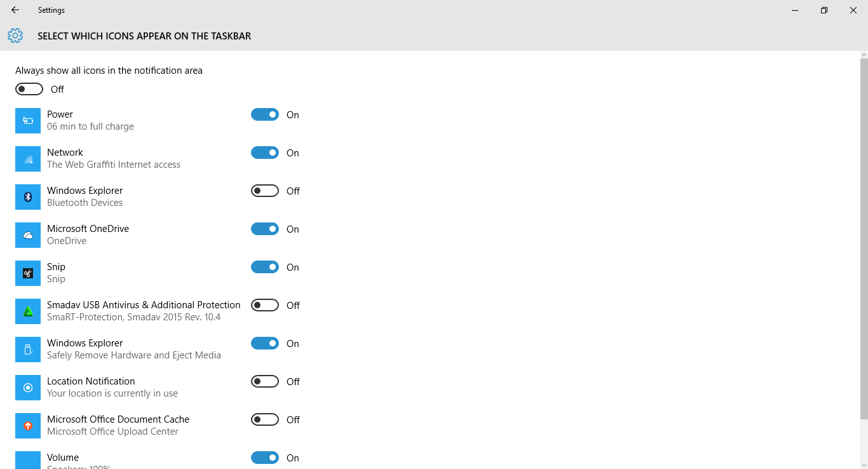Click the Settings gear icon in header
This screenshot has width=868, height=469.
tap(15, 36)
